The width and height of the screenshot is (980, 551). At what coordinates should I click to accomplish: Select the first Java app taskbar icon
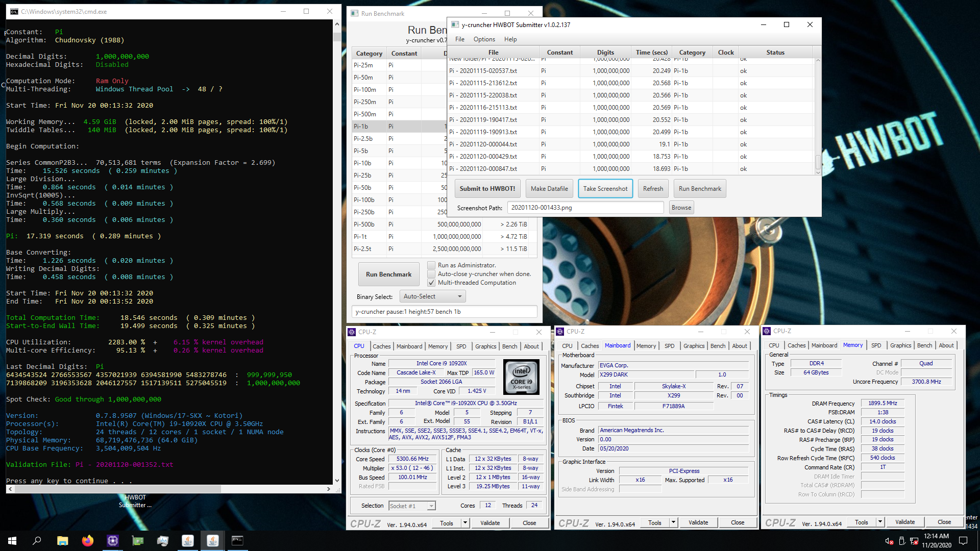[x=187, y=541]
